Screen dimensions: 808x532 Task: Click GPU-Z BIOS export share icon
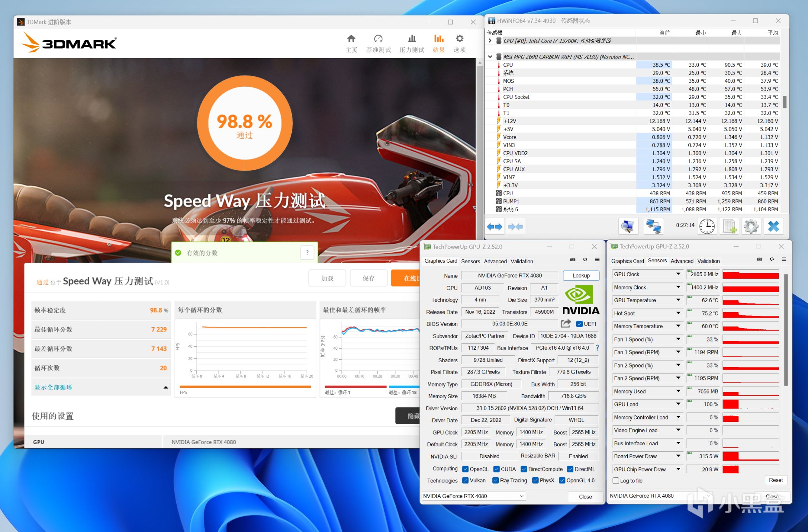coord(566,324)
